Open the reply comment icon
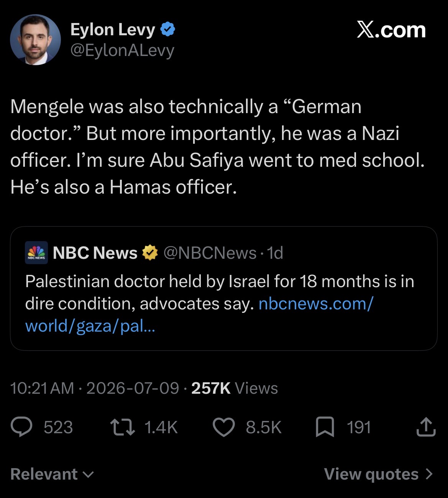This screenshot has width=448, height=498. tap(21, 427)
